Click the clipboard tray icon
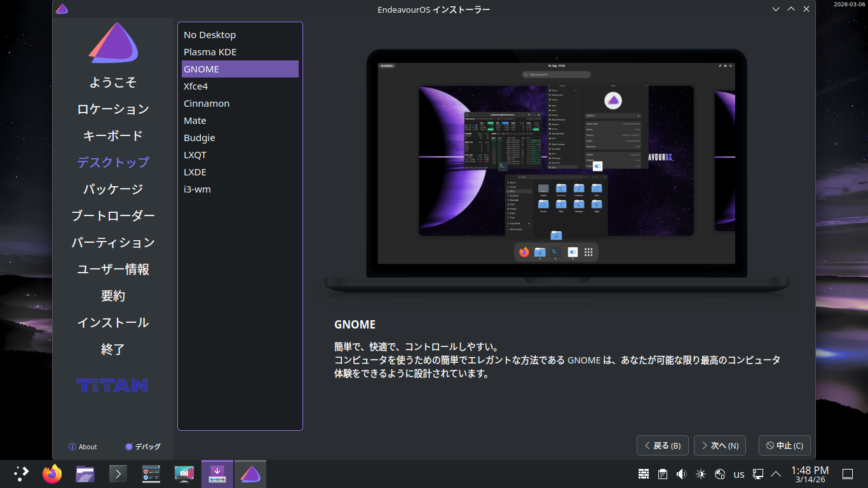The height and width of the screenshot is (488, 868). [663, 474]
